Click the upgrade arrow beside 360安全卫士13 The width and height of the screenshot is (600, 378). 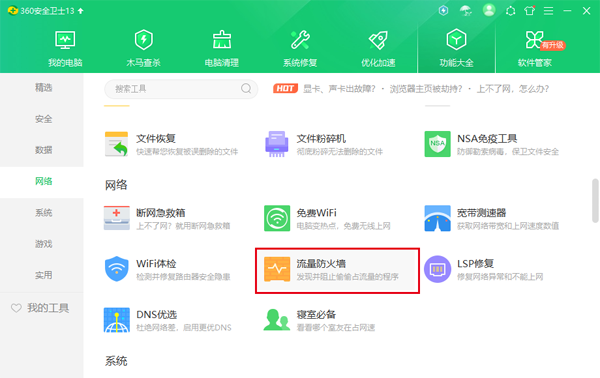coord(80,11)
